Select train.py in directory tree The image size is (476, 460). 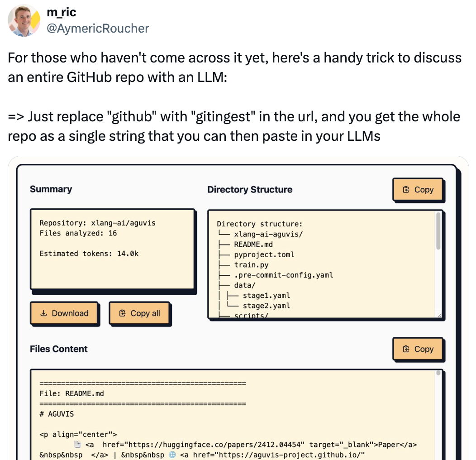(x=251, y=265)
